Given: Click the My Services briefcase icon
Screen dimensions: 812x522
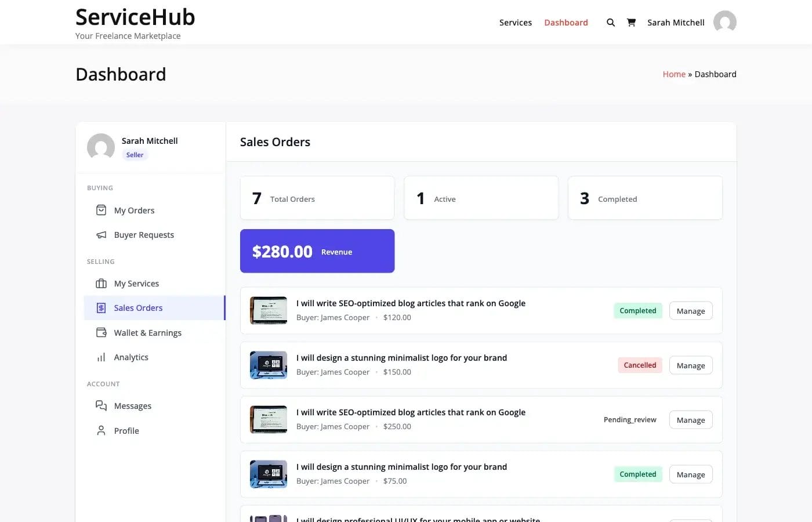Looking at the screenshot, I should tap(101, 284).
